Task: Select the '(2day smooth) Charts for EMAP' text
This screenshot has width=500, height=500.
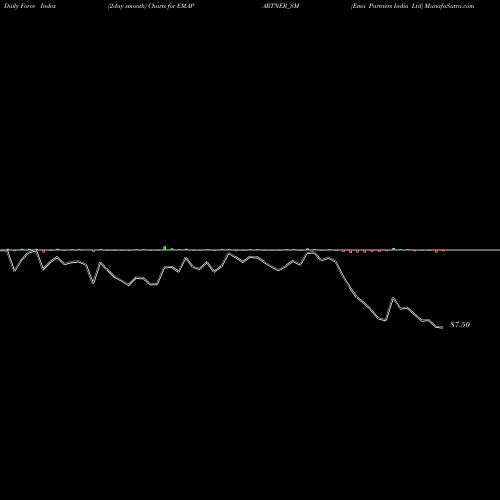Action: 151,6
